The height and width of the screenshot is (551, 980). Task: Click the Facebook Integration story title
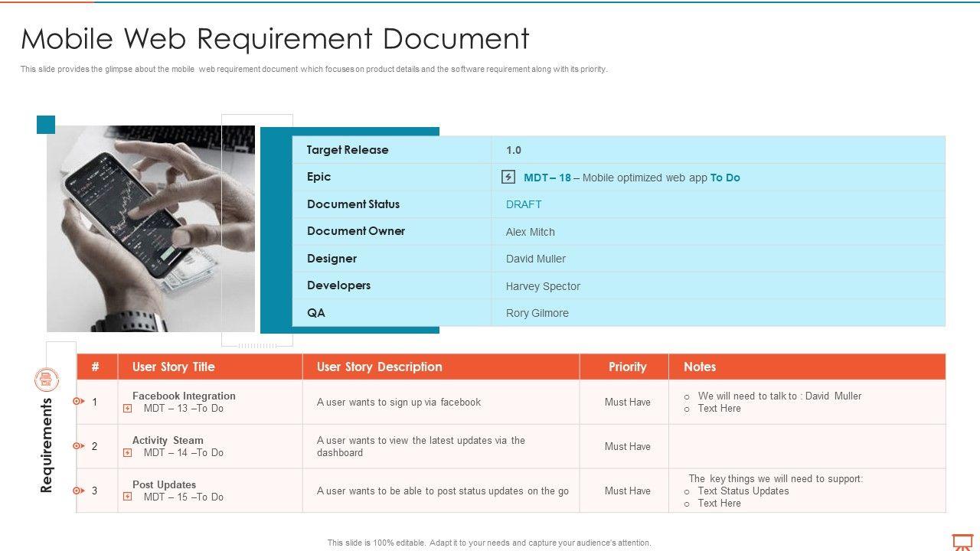coord(184,396)
